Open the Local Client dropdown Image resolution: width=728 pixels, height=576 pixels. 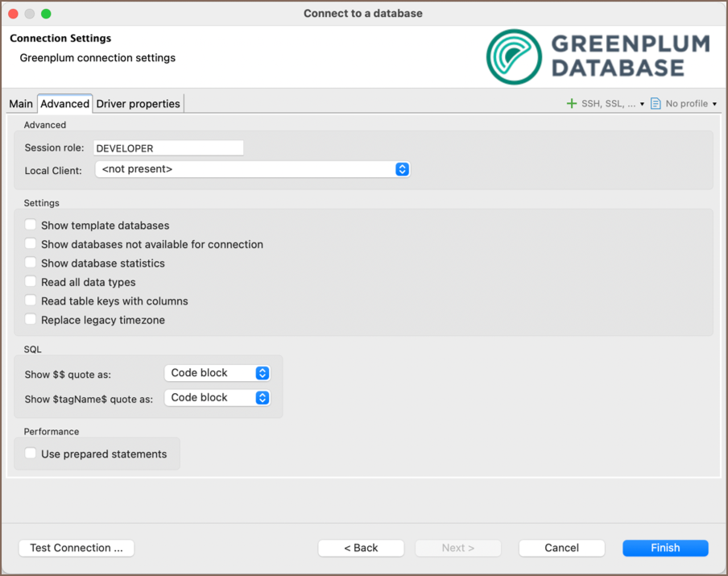[x=252, y=169]
